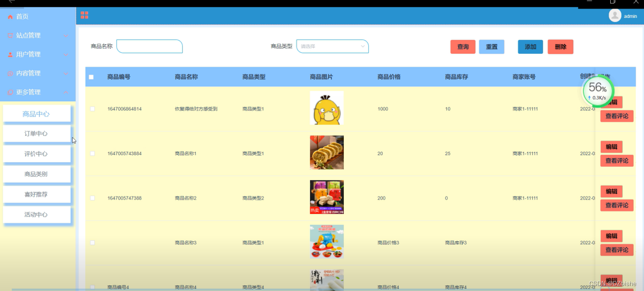Click 查看评论 for 商品名称3 row

[617, 250]
